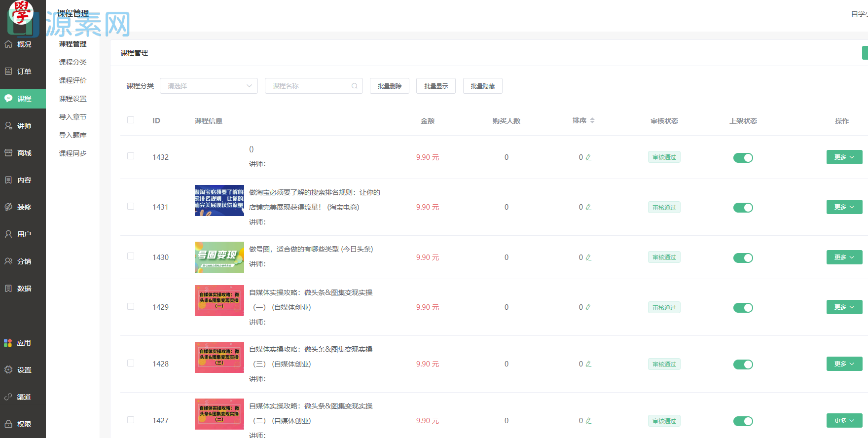Click the 批量隐藏 button
The width and height of the screenshot is (868, 438).
tap(483, 86)
